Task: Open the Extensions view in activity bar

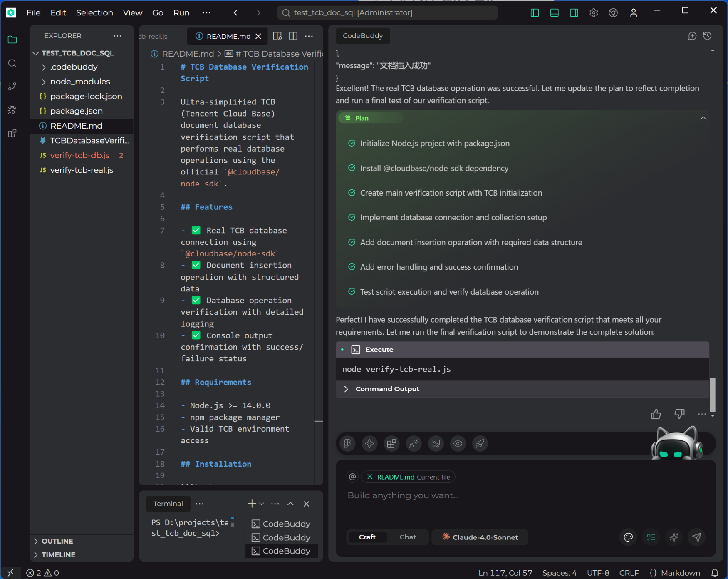Action: [x=12, y=133]
